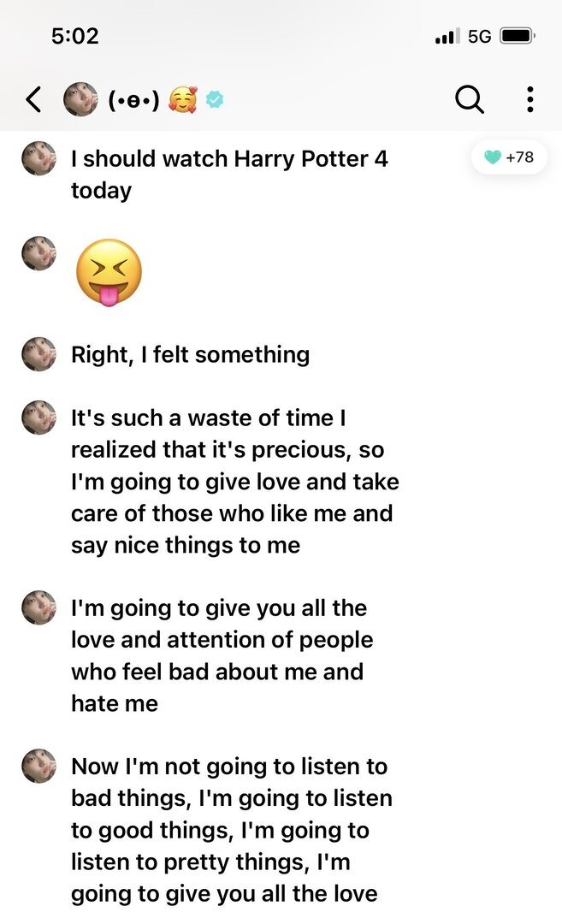562x924 pixels.
Task: Tap the back arrow in the header
Action: [x=34, y=99]
